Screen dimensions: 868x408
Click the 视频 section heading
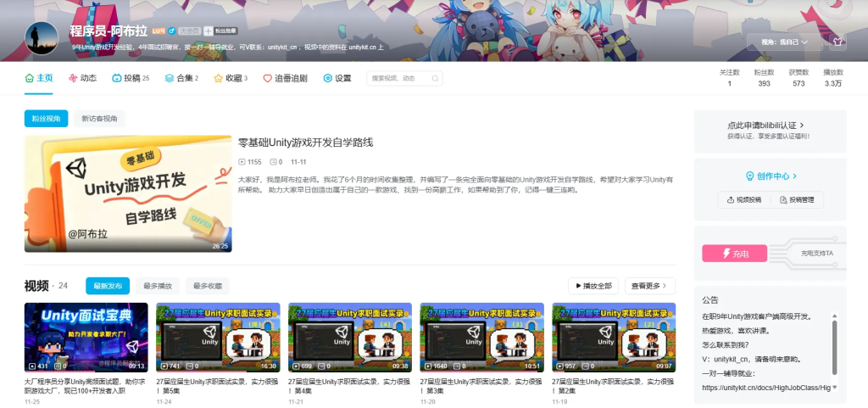(x=36, y=286)
